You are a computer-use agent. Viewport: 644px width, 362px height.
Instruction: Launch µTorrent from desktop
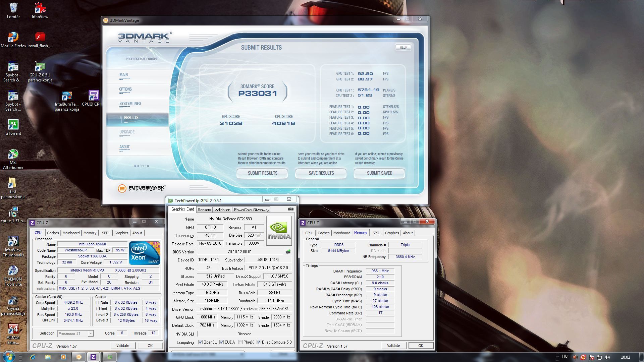tap(13, 127)
